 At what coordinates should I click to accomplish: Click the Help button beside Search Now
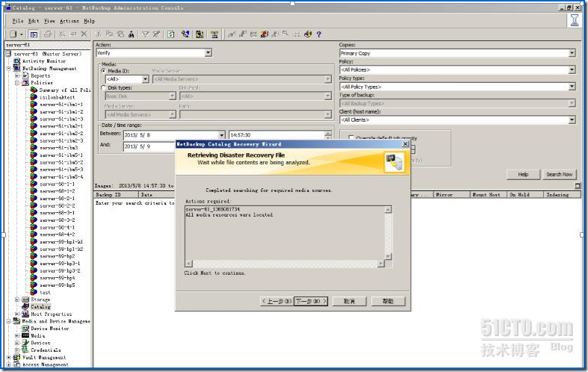(523, 174)
